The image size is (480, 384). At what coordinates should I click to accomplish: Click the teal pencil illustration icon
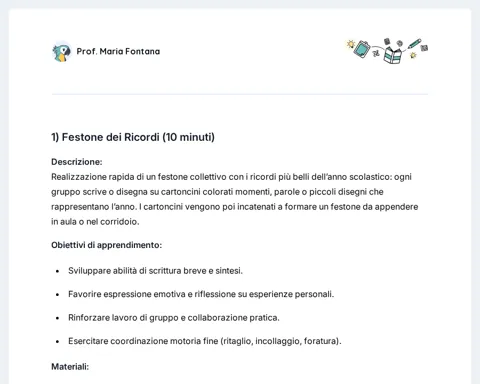click(414, 44)
